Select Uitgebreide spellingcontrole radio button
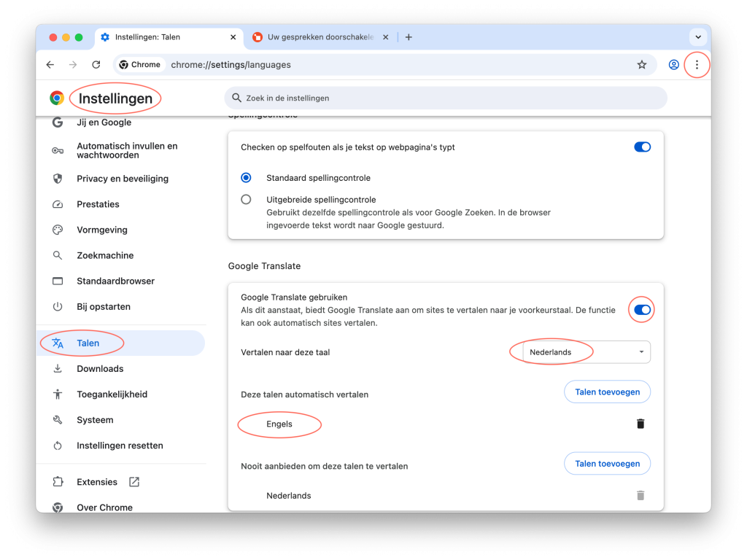The width and height of the screenshot is (747, 560). pyautogui.click(x=246, y=200)
